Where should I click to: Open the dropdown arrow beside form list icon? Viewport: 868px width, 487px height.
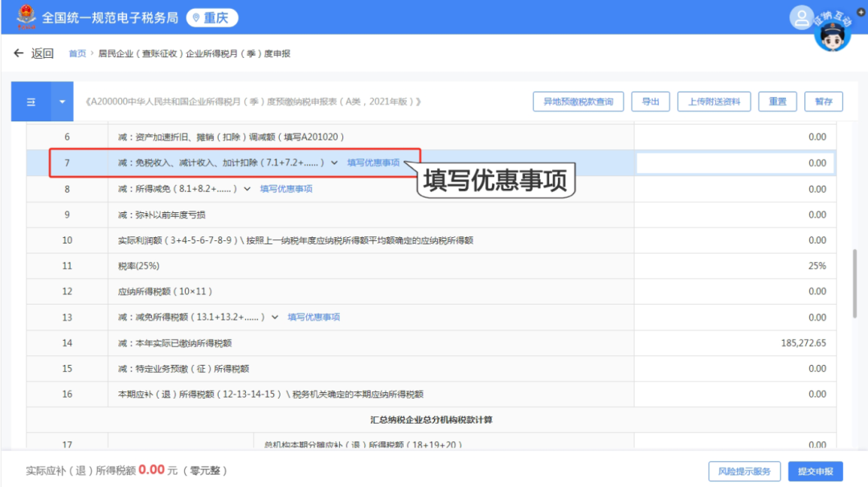click(62, 102)
